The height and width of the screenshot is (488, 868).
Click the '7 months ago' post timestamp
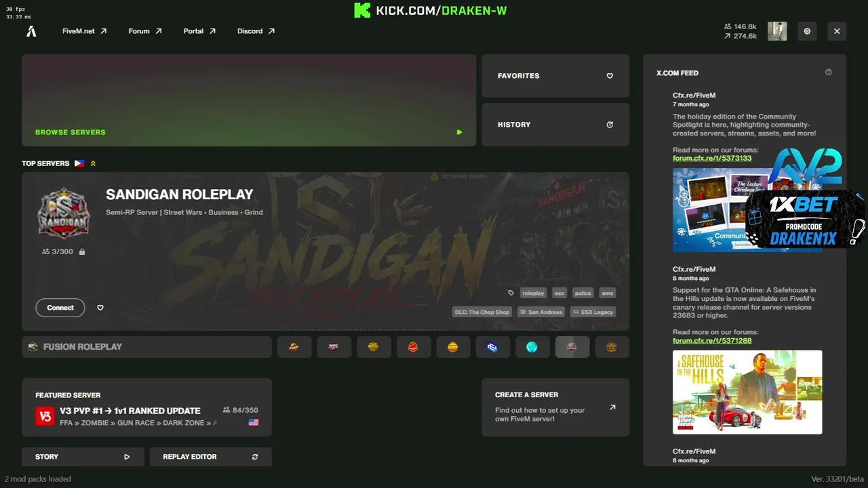point(691,104)
